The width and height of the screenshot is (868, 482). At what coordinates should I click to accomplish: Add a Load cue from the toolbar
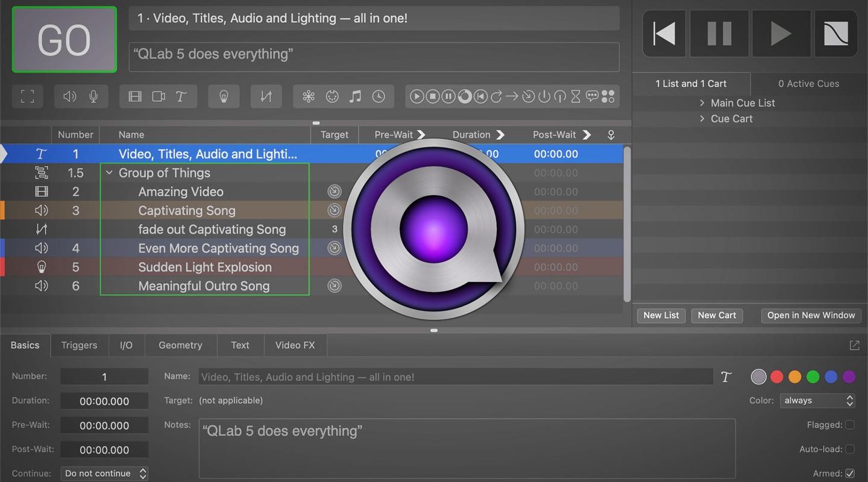point(465,96)
